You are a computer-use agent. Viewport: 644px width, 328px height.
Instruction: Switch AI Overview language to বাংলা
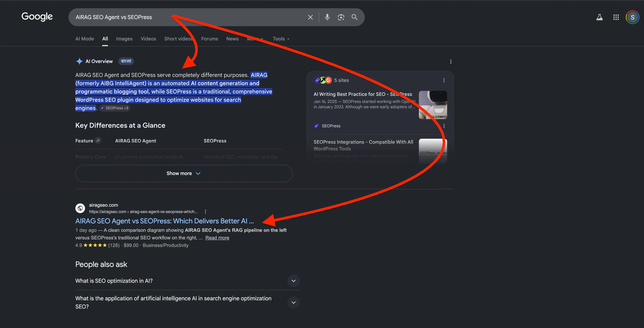[x=126, y=61]
